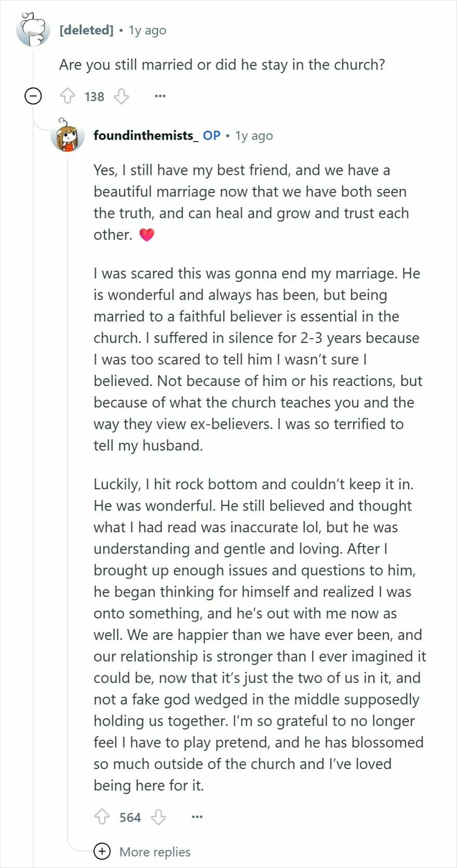This screenshot has height=868, width=457.
Task: Click the 1y ago timestamp on the OP reply
Action: tap(254, 136)
